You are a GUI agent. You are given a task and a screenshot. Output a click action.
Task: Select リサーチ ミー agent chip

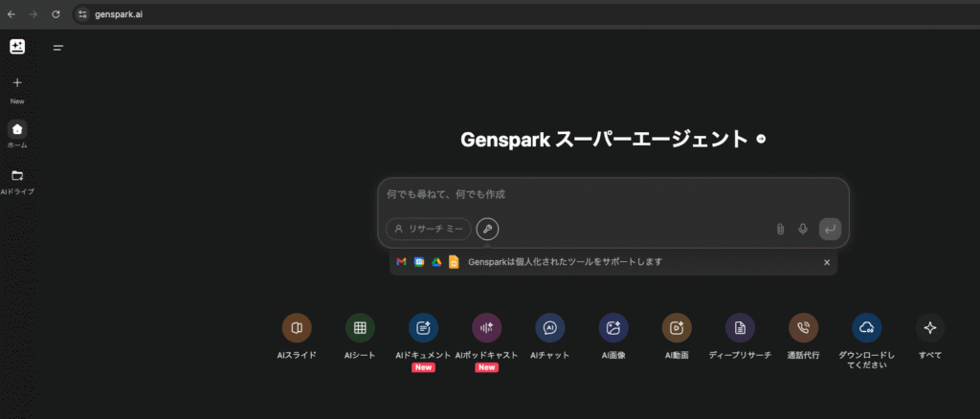coord(428,230)
